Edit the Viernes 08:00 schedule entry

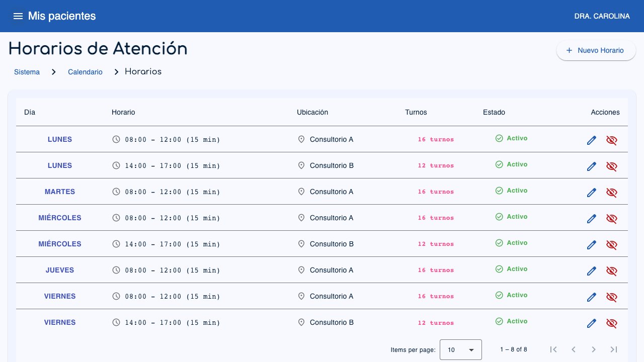(x=592, y=297)
